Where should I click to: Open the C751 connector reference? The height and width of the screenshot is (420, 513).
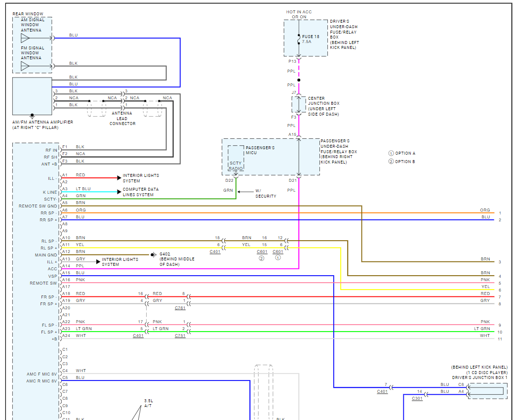click(x=180, y=336)
